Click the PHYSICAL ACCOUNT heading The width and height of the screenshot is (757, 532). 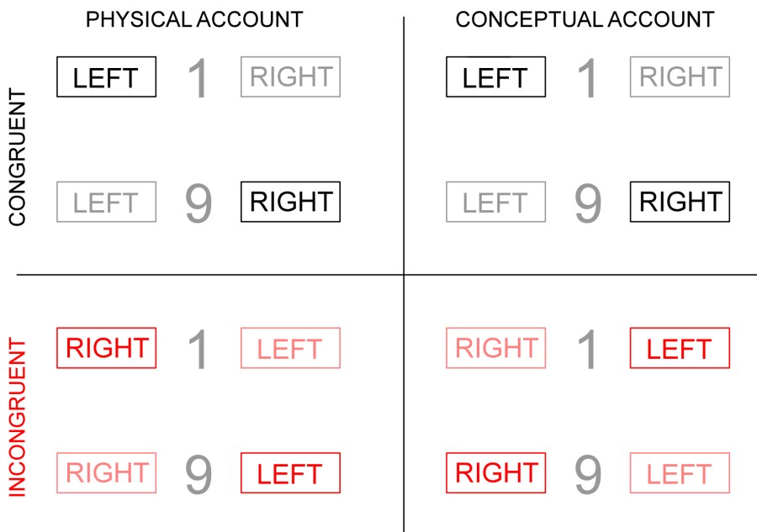pos(194,18)
